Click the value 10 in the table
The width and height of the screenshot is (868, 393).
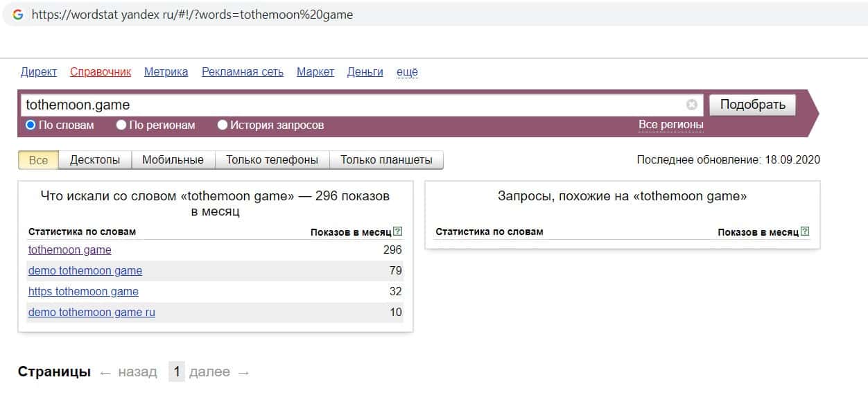point(395,313)
